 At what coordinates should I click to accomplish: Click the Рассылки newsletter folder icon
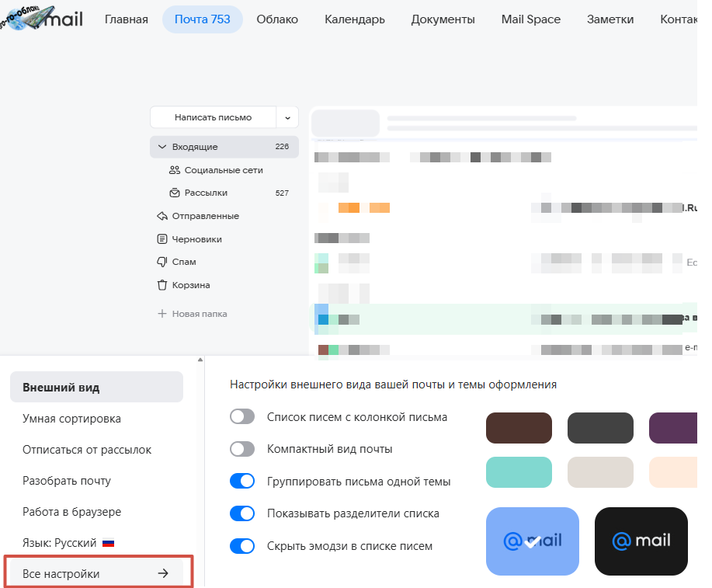pos(174,193)
